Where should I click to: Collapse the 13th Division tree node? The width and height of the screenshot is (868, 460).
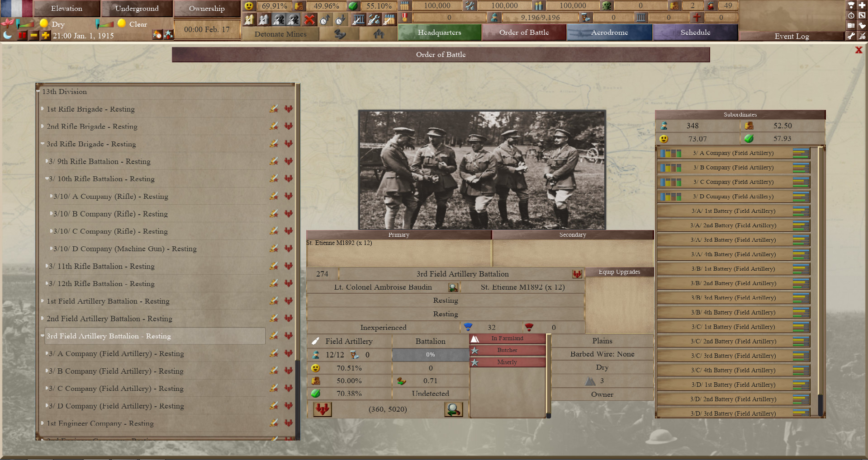click(38, 92)
